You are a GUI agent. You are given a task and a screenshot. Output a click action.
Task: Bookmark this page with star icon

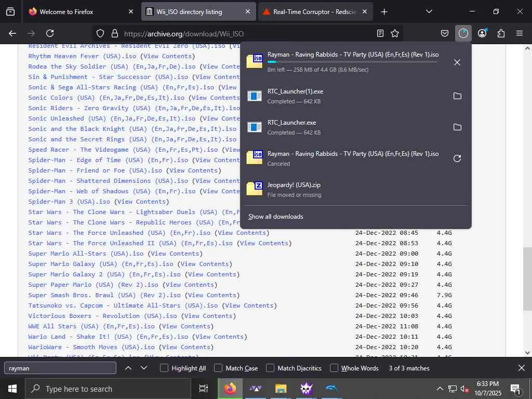pyautogui.click(x=395, y=33)
